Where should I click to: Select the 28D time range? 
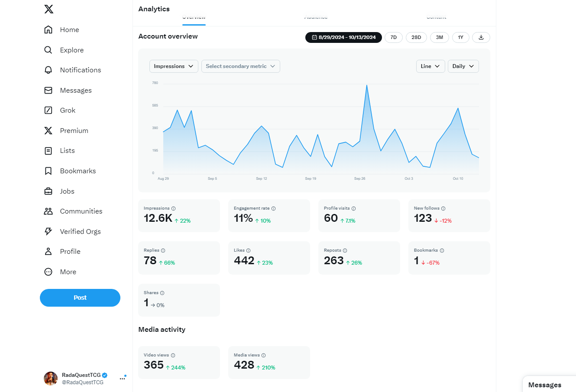(416, 37)
